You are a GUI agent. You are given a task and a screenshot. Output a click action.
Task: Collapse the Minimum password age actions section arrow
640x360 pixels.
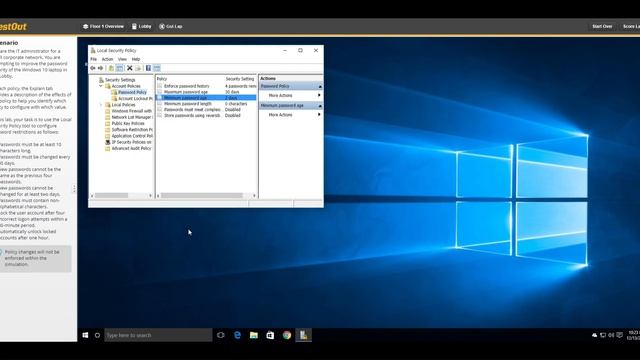pos(320,106)
